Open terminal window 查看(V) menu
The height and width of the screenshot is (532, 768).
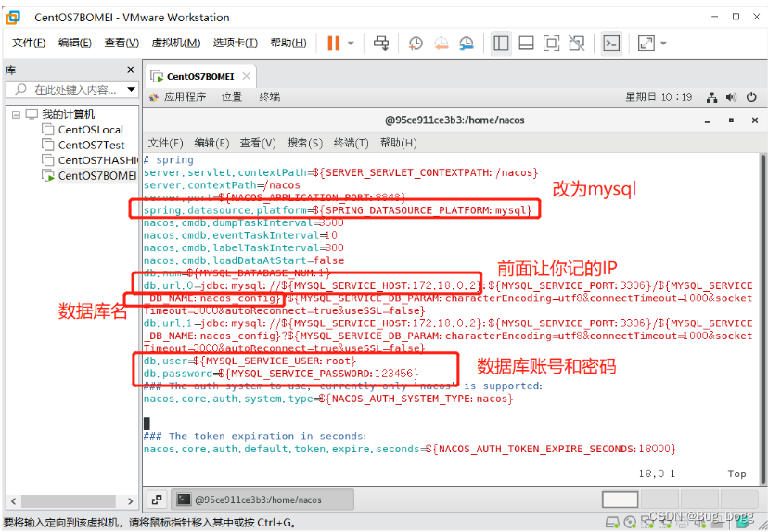click(x=258, y=143)
